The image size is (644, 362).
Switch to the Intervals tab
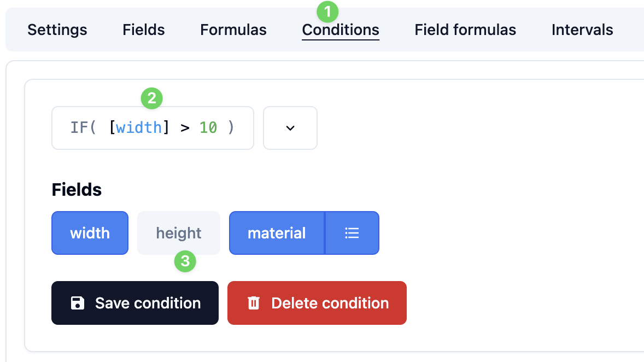pyautogui.click(x=582, y=30)
